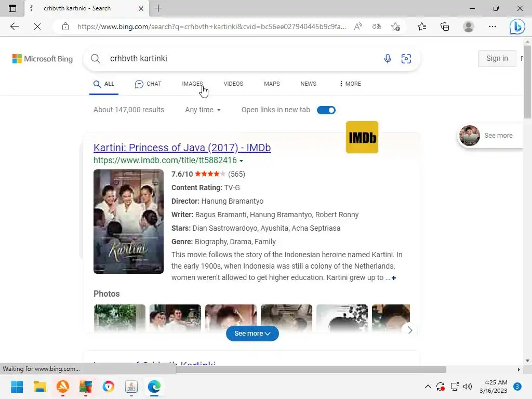Close the crhbvth kartinki search tab
This screenshot has width=532, height=399.
click(x=141, y=8)
